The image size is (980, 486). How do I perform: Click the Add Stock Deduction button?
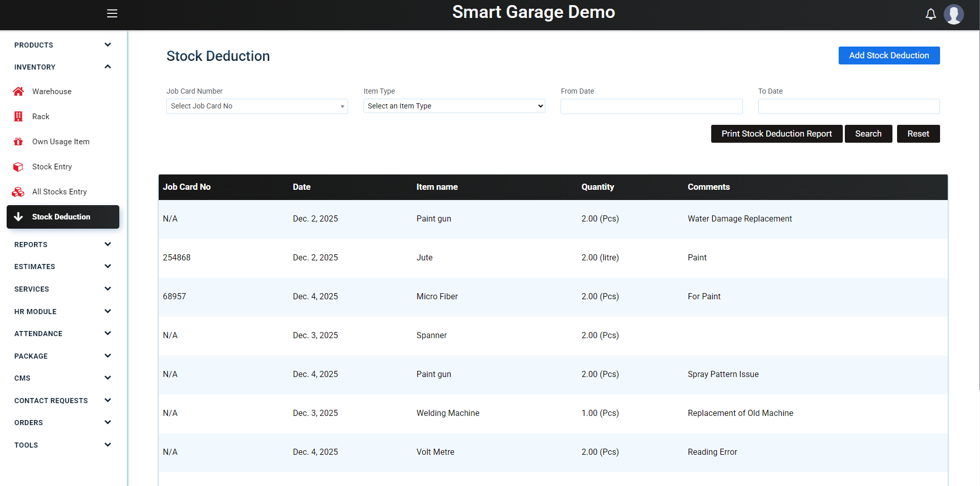[888, 56]
